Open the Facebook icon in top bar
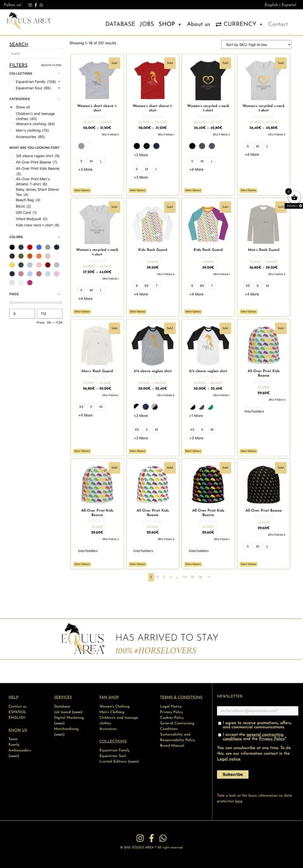Screen dimensions: 303x868 (36, 5)
